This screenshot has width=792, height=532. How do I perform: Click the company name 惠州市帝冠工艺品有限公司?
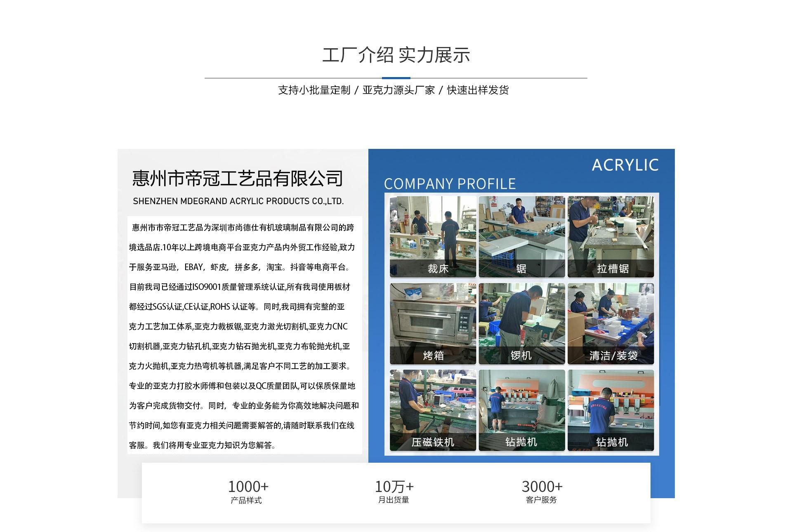[x=238, y=179]
